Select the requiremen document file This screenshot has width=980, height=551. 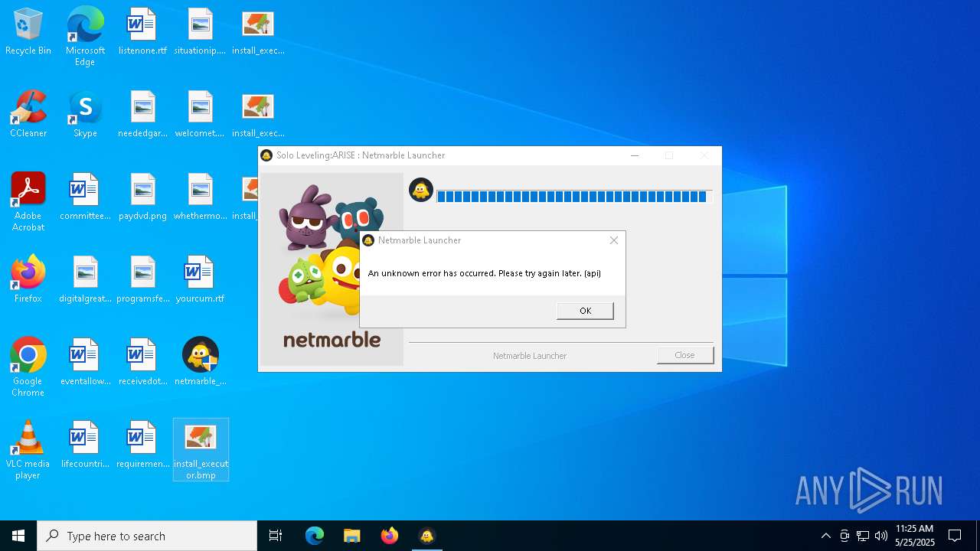[142, 445]
